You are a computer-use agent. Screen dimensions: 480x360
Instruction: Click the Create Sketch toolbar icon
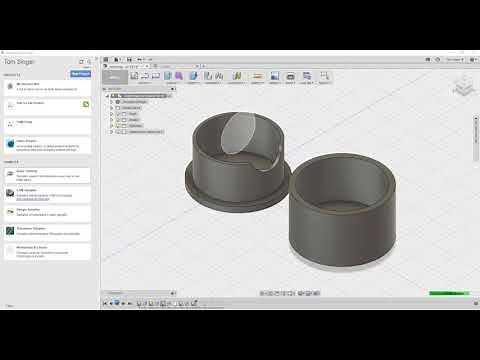click(x=134, y=76)
